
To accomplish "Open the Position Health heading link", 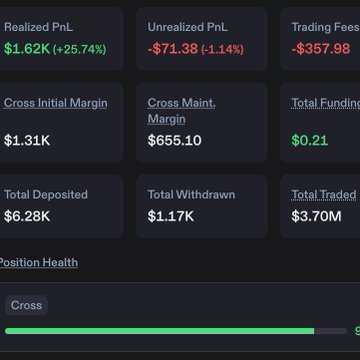I will click(38, 263).
